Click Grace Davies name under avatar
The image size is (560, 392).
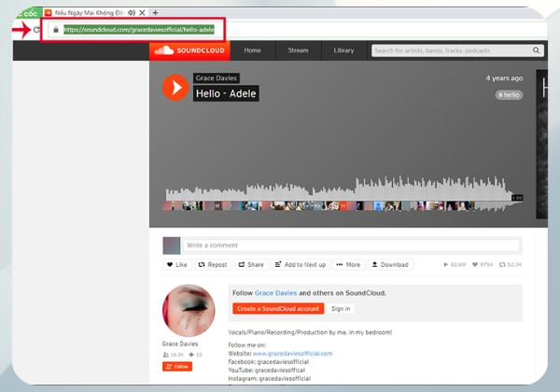point(180,343)
